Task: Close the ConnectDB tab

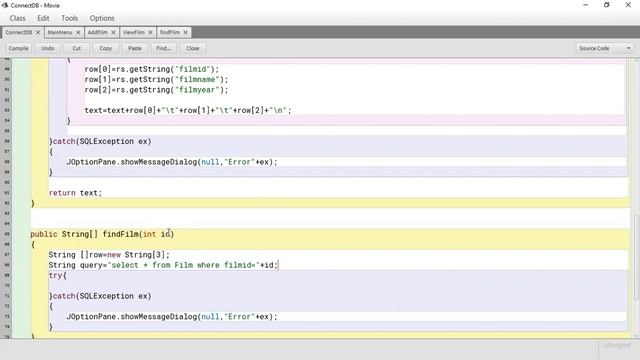Action: (x=38, y=32)
